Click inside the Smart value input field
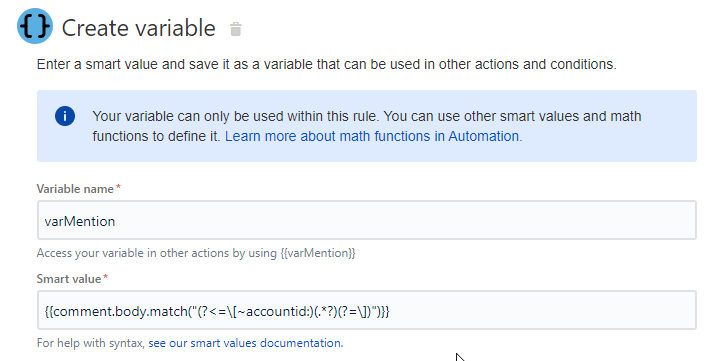 [x=367, y=310]
